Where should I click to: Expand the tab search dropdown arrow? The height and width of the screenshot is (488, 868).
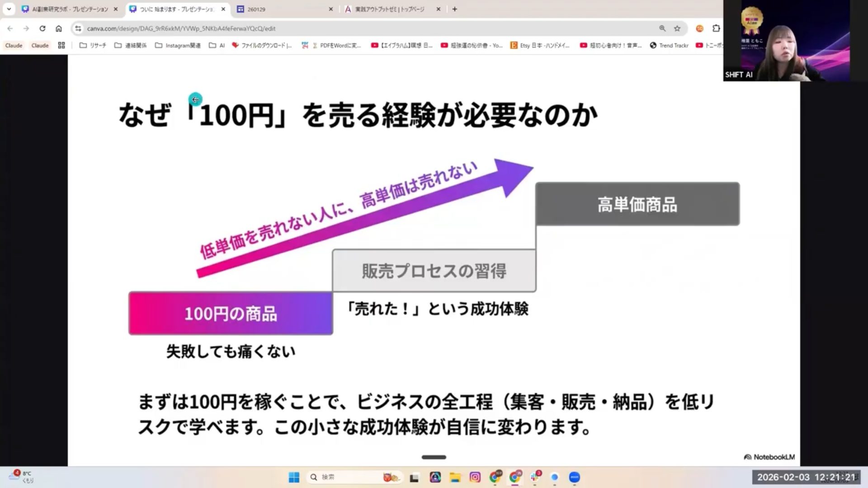click(x=9, y=9)
